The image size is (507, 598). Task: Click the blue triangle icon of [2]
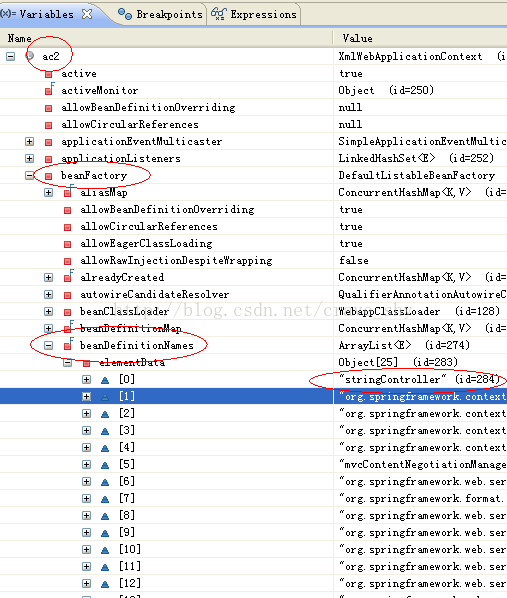[x=105, y=414]
